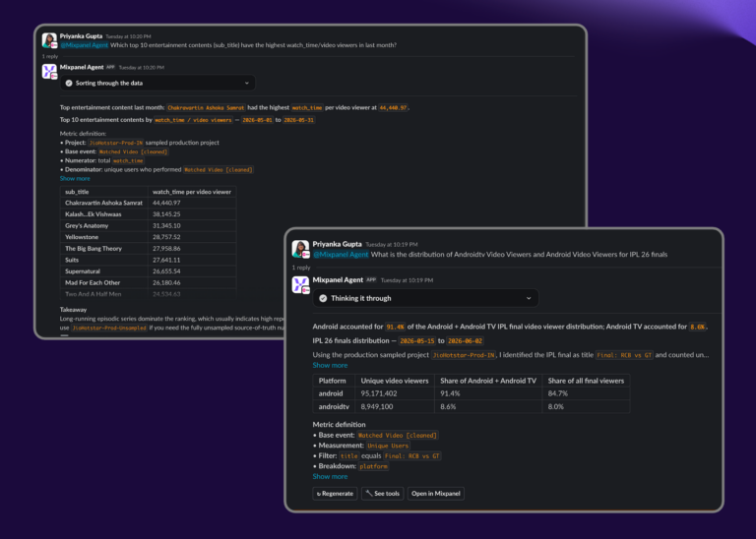Click the checkmark icon beside Thinking it through
This screenshot has height=539, width=756.
click(323, 298)
